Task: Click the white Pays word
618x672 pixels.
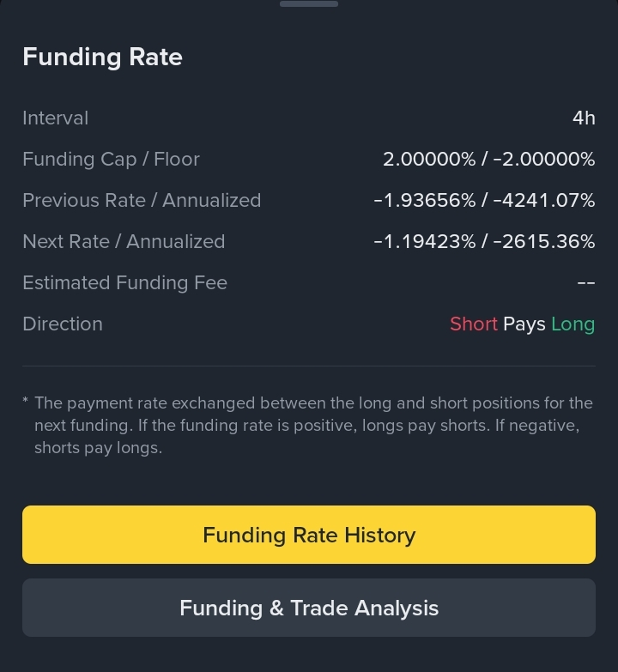Action: tap(524, 324)
